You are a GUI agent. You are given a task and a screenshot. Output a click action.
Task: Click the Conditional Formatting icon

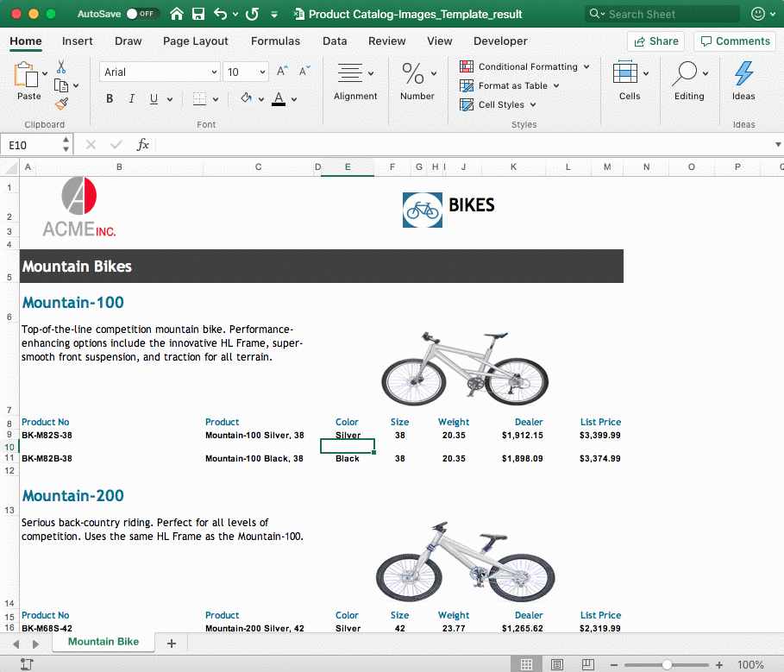[466, 66]
